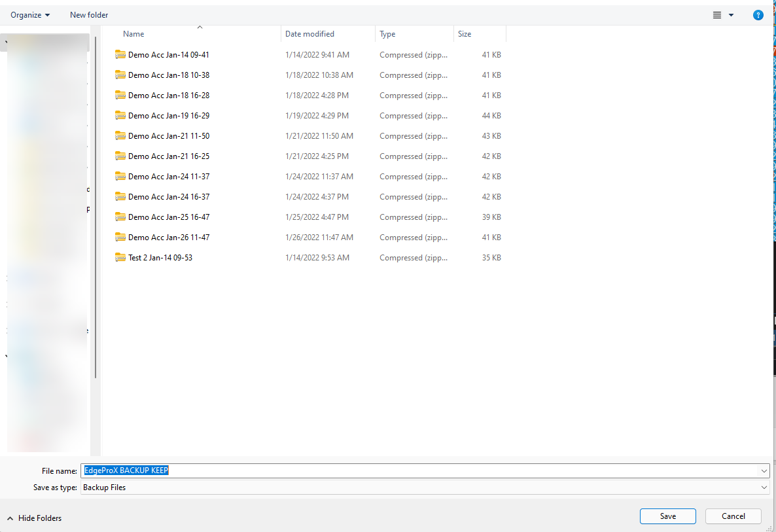Viewport: 776px width, 532px height.
Task: Click the view layout icon in toolbar
Action: 717,15
